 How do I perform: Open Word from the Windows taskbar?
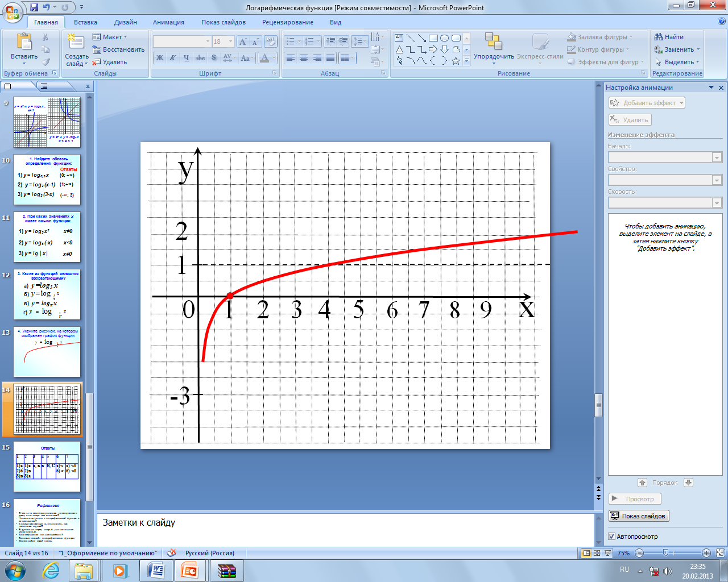tap(155, 571)
